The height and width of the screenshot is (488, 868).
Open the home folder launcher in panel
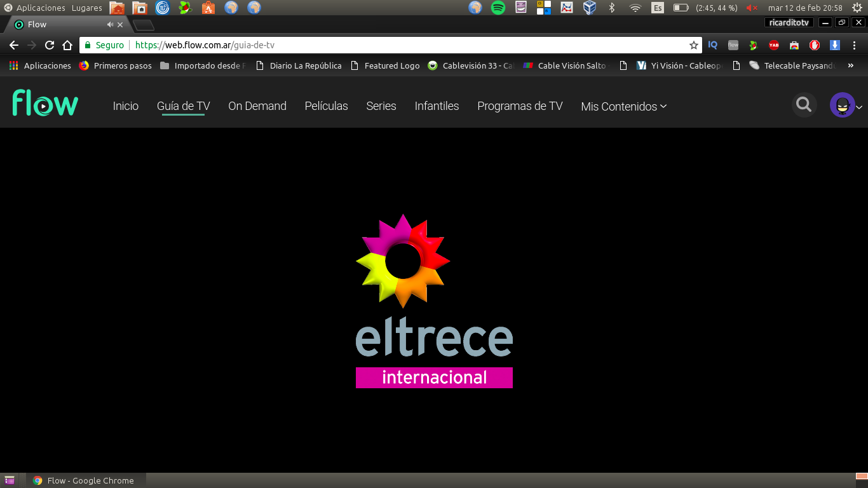(117, 8)
